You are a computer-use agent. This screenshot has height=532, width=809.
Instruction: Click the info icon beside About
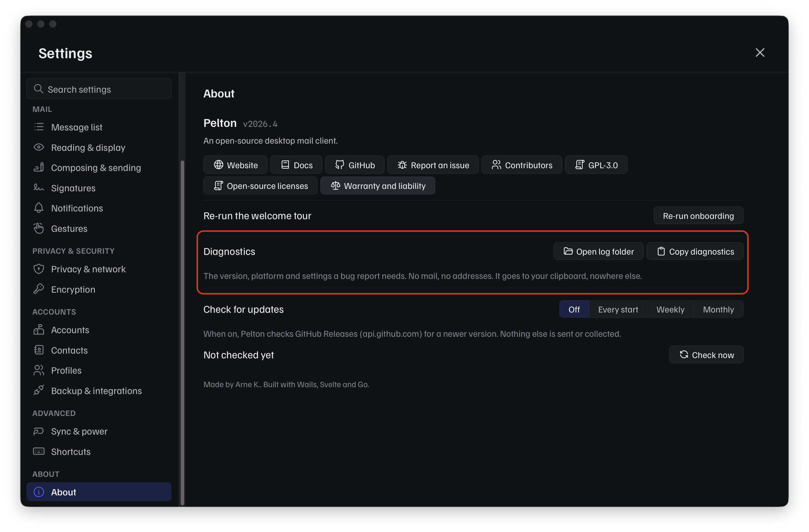[x=39, y=492]
